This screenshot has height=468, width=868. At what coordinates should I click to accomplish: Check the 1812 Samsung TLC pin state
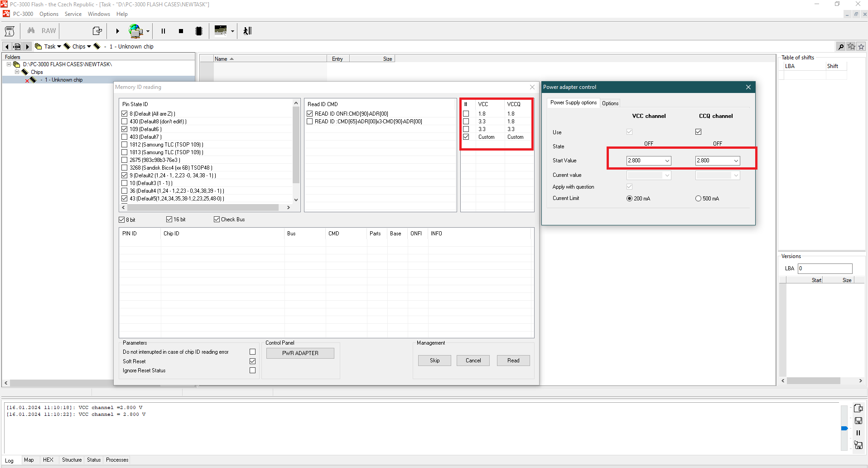[x=125, y=145]
